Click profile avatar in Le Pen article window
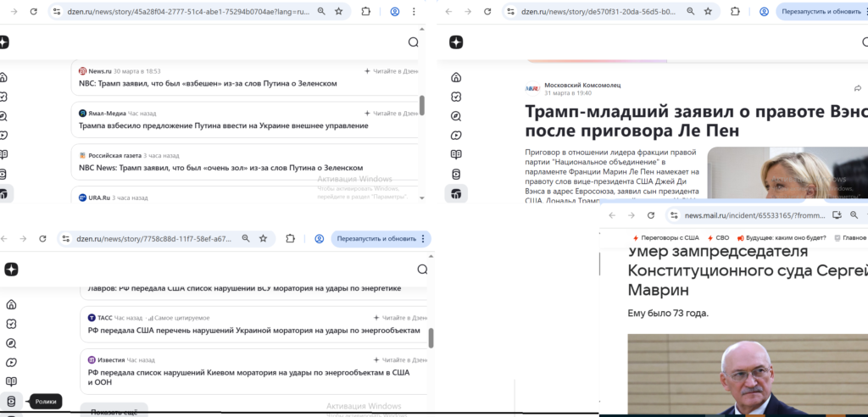 (764, 11)
